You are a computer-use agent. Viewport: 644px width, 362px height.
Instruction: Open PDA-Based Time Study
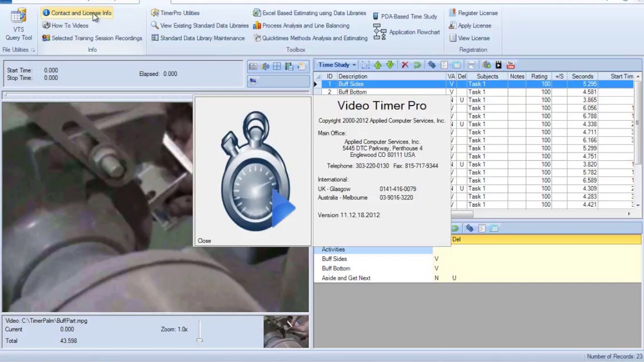[x=405, y=17]
